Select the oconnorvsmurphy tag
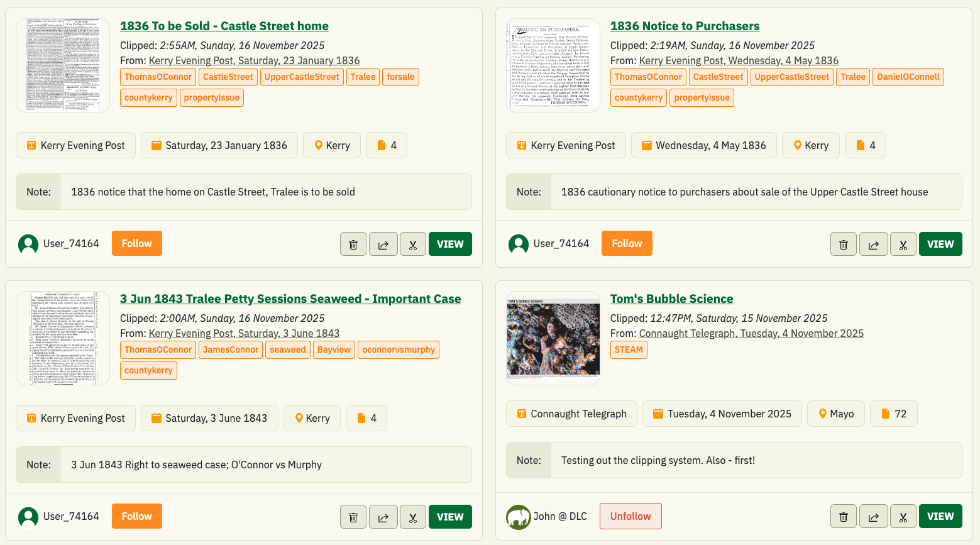 coord(399,350)
